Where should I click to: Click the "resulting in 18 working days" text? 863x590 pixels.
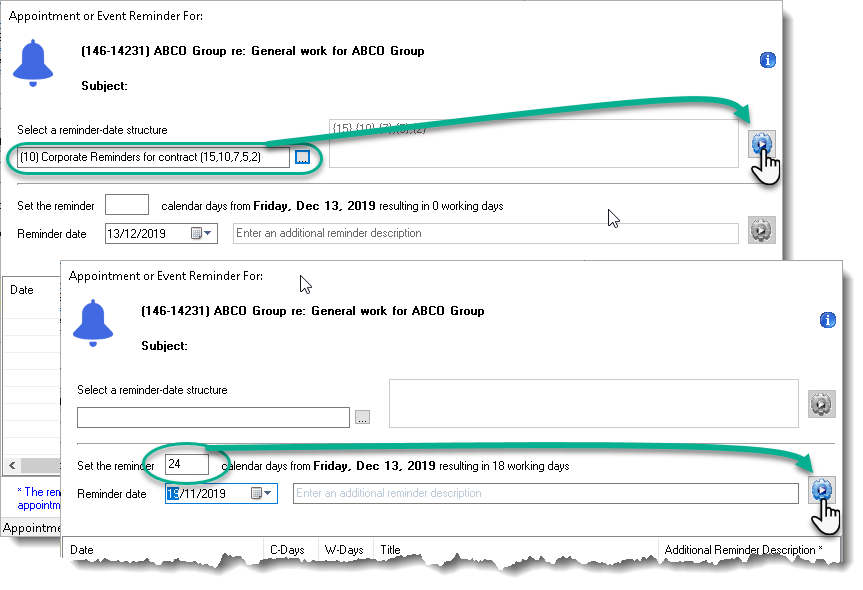[504, 466]
